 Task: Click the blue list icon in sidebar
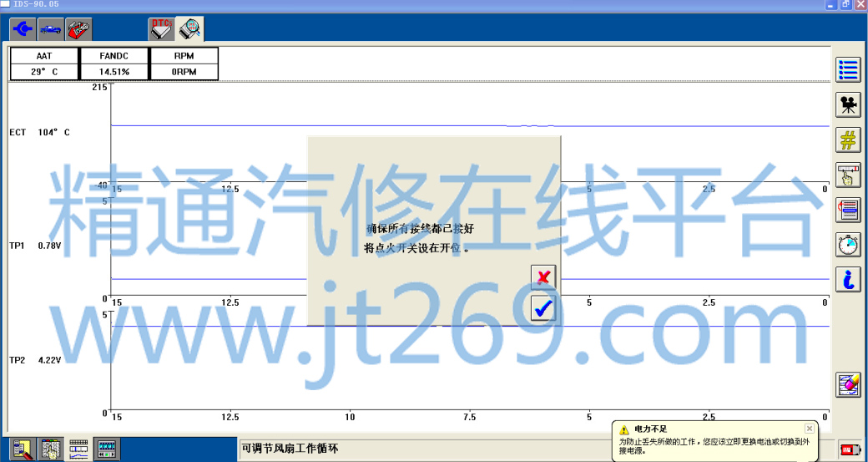[x=848, y=70]
